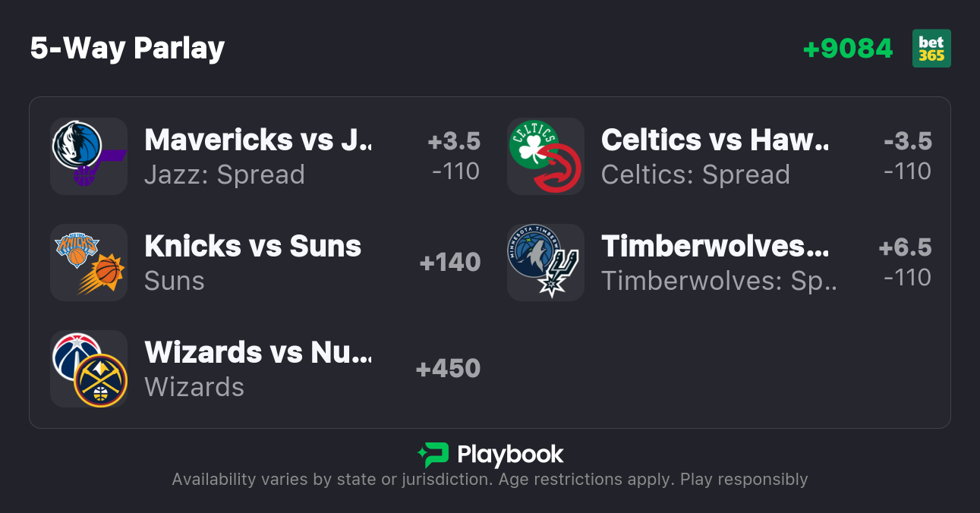980x513 pixels.
Task: Click the Wizards +450 moneyline odds
Action: point(448,369)
